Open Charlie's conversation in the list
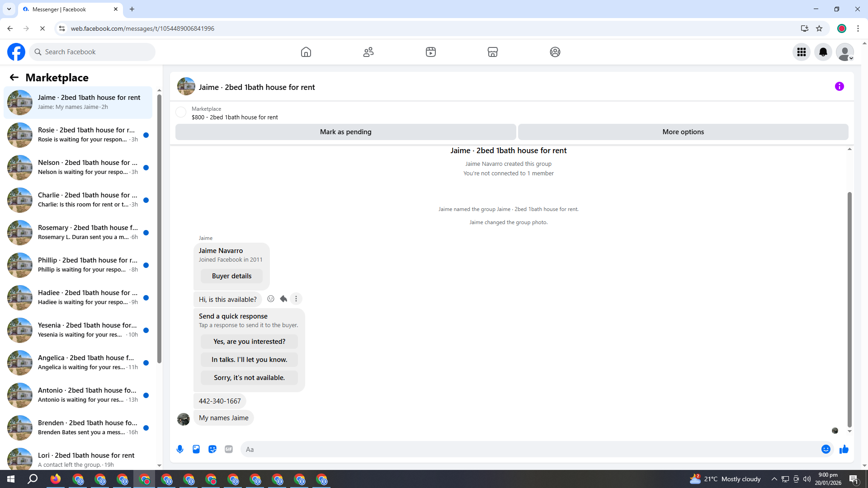This screenshot has height=488, width=868. click(x=78, y=200)
